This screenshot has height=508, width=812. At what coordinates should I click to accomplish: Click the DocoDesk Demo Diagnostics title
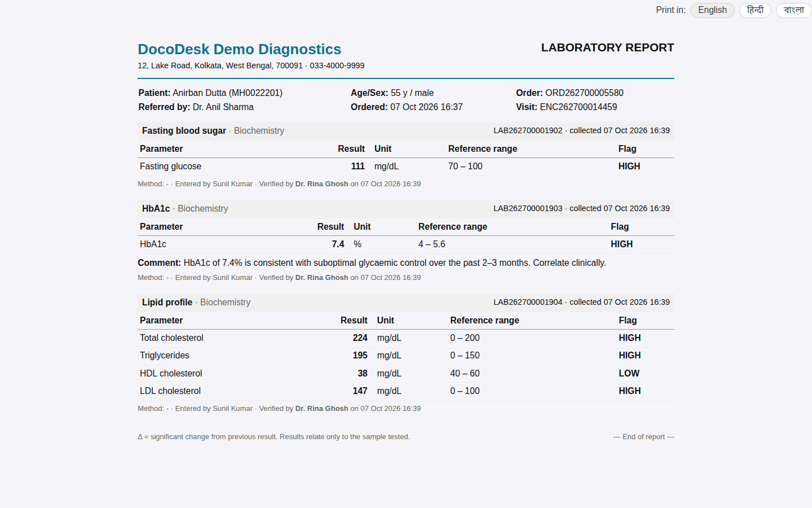click(240, 49)
